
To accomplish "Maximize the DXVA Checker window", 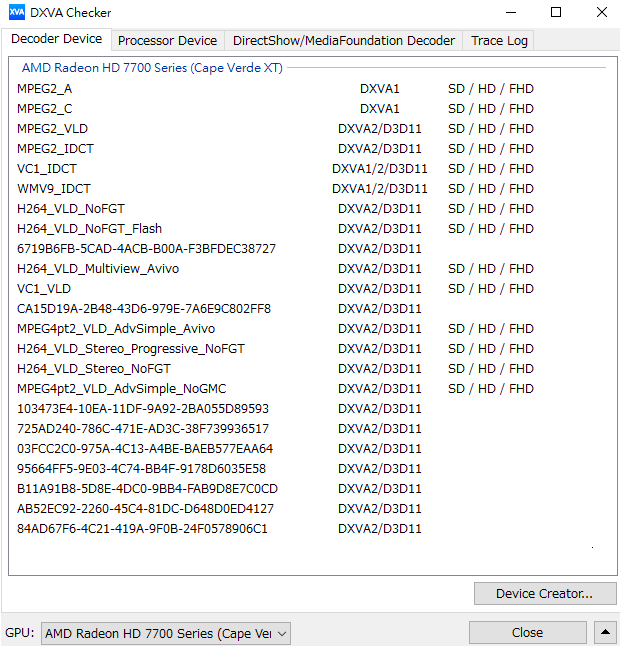I will [556, 12].
